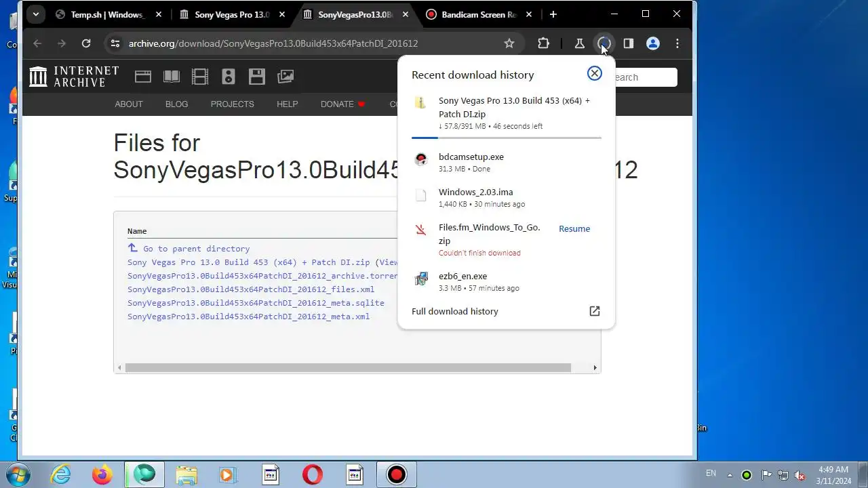Open the Opera browser taskbar icon
Image resolution: width=868 pixels, height=488 pixels.
(x=313, y=474)
